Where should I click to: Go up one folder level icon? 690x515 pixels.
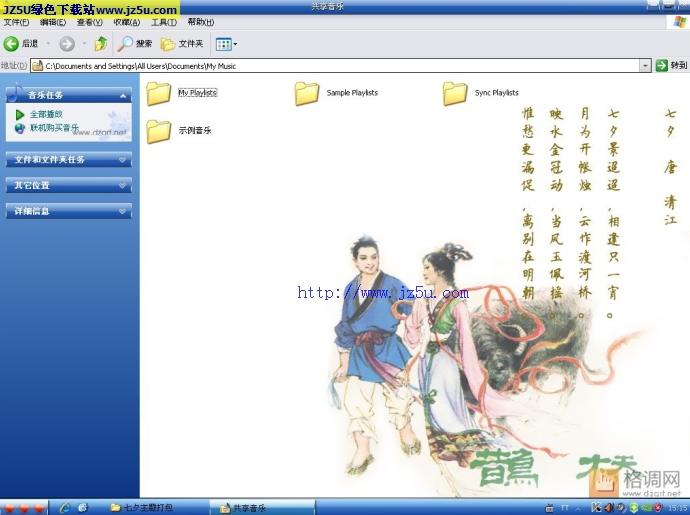click(x=101, y=44)
